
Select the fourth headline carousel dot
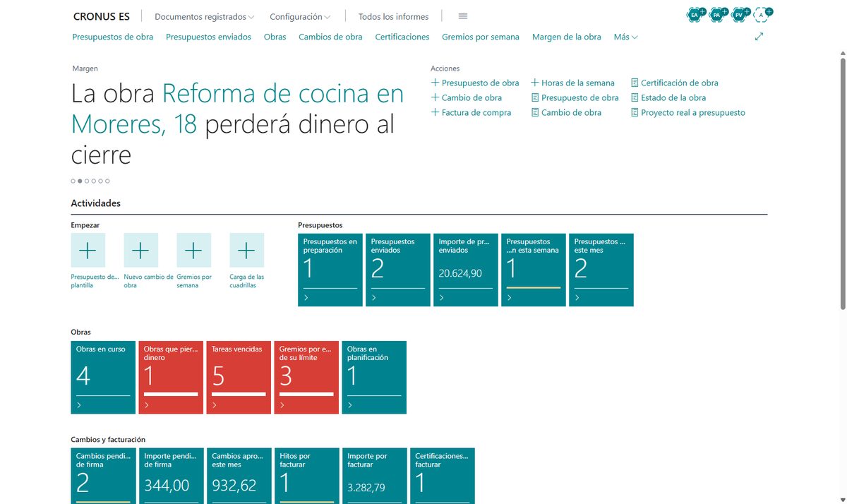point(94,181)
